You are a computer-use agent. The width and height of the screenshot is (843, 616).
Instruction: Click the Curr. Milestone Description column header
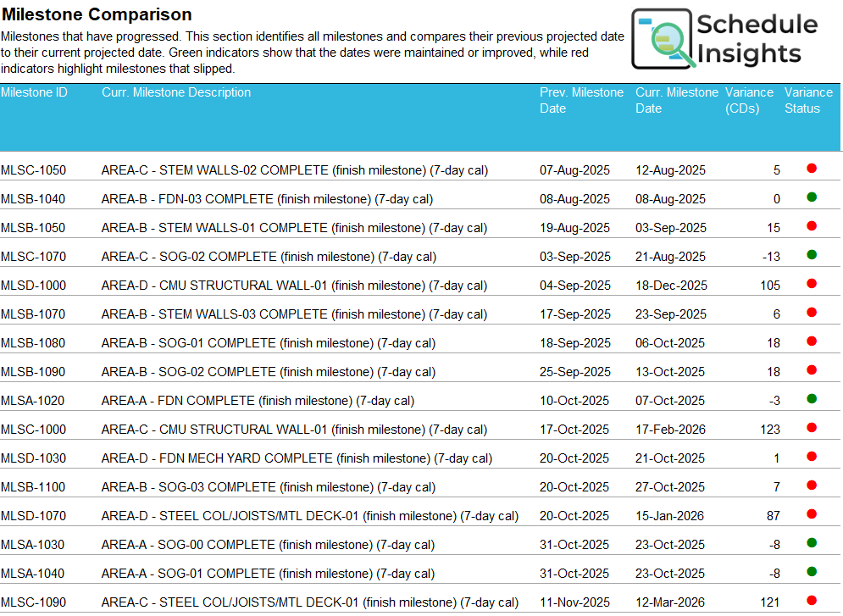tap(176, 92)
